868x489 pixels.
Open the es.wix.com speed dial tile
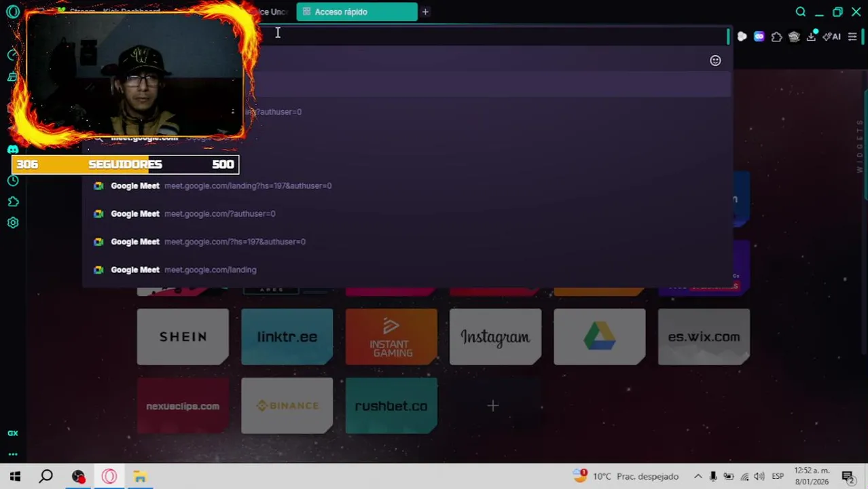pyautogui.click(x=704, y=337)
